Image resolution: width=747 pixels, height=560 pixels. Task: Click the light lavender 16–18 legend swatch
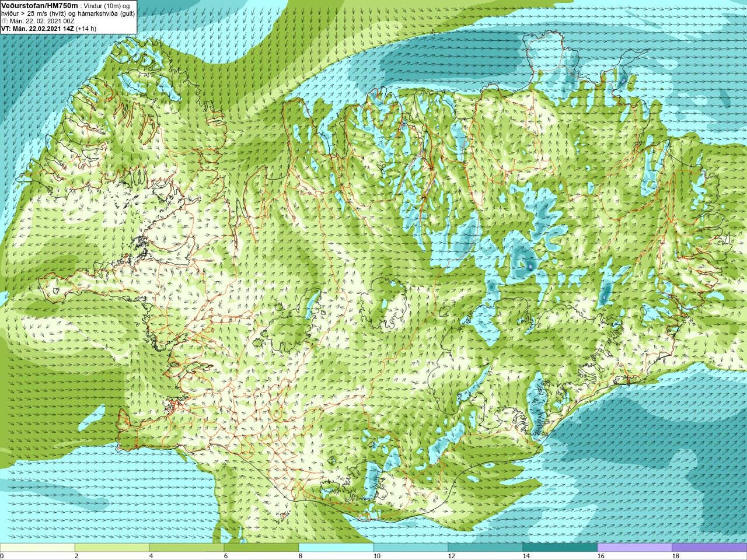635,548
